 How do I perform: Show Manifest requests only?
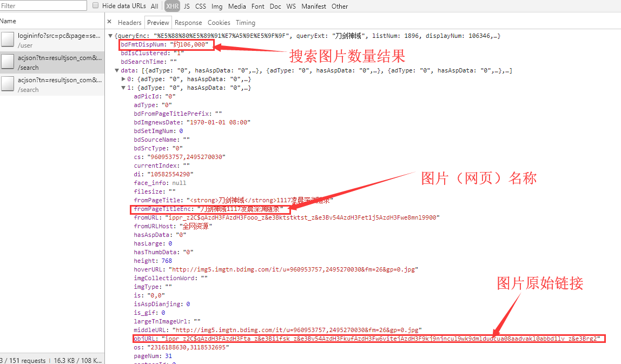click(313, 6)
